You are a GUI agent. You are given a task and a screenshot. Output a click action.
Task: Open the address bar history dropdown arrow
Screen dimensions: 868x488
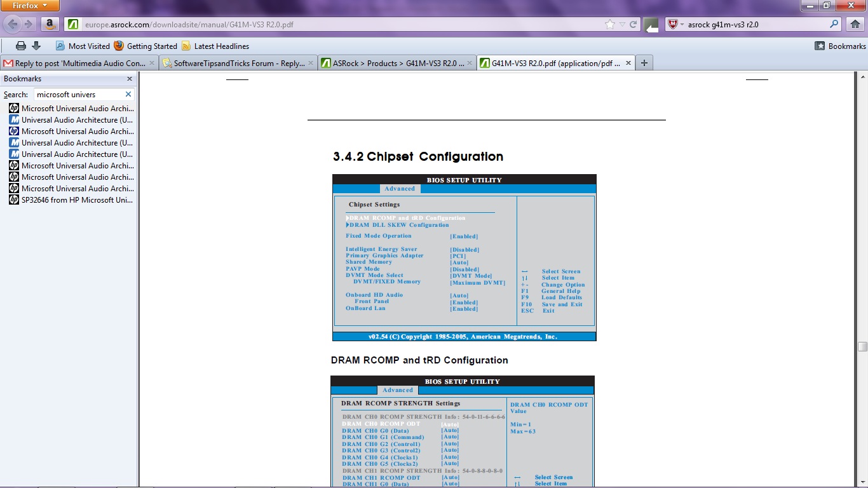[x=622, y=25]
